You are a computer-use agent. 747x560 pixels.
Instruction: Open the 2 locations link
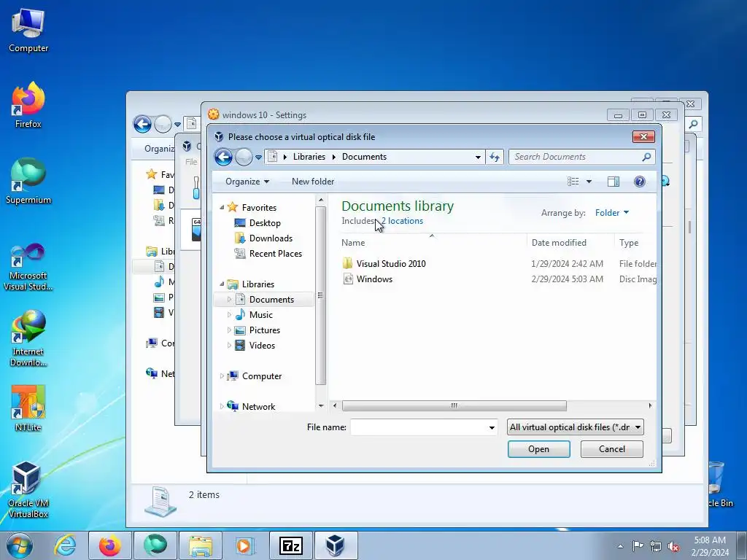[402, 221]
